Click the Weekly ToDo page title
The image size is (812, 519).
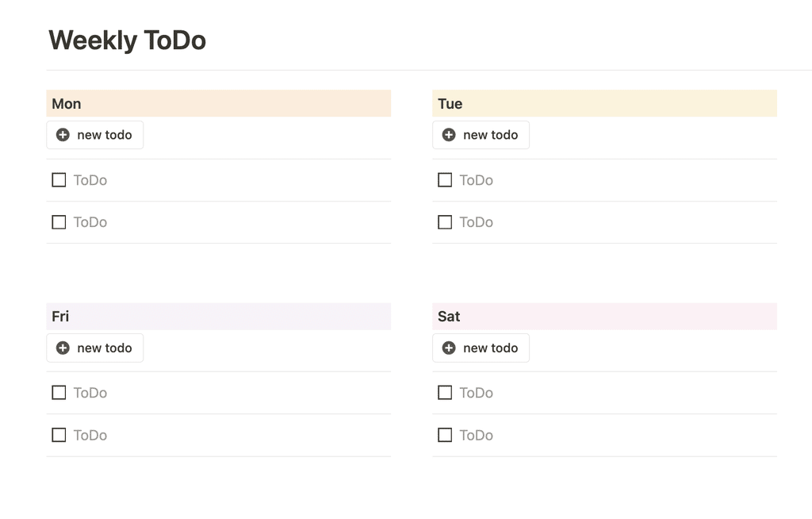coord(128,40)
